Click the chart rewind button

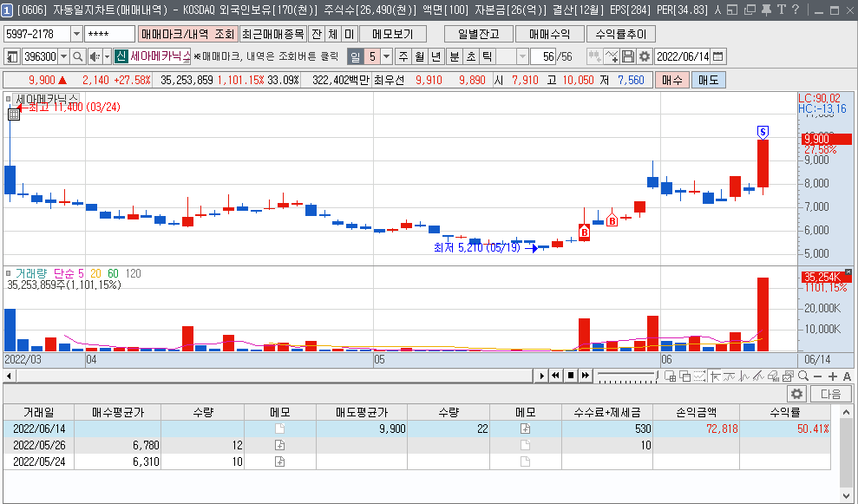click(555, 376)
